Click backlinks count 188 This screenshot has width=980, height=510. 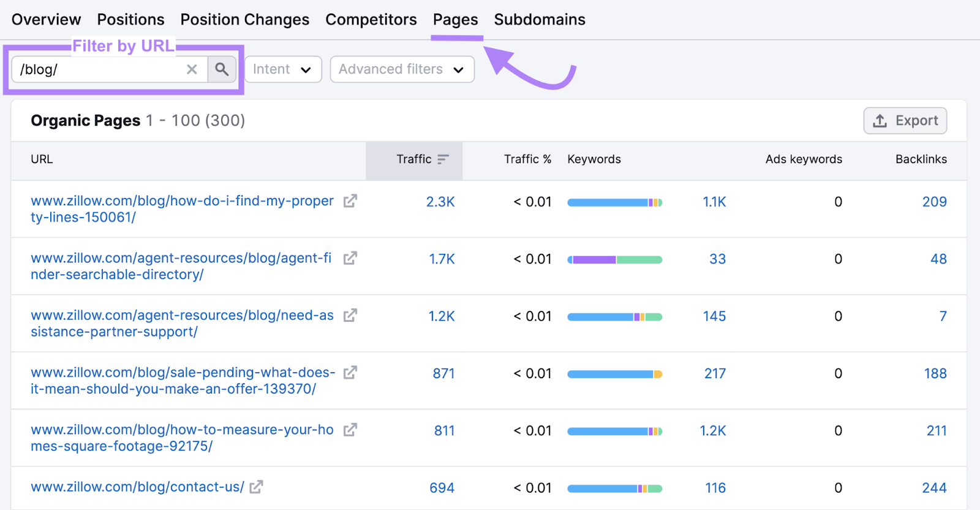(x=935, y=373)
